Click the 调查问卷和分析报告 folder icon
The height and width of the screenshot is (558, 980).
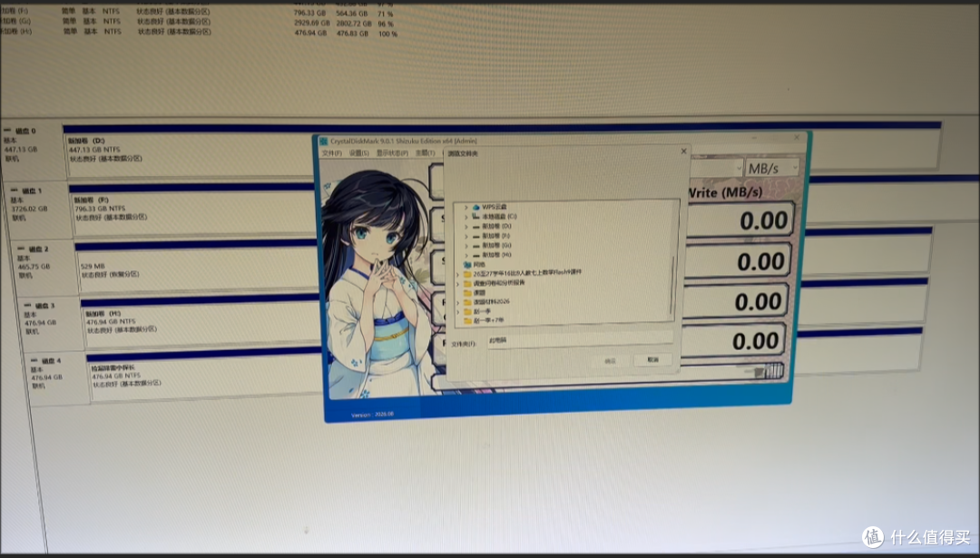(x=467, y=283)
